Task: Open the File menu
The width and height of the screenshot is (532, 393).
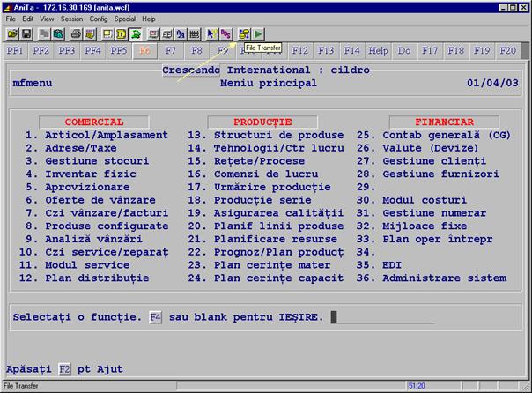Action: (x=11, y=19)
